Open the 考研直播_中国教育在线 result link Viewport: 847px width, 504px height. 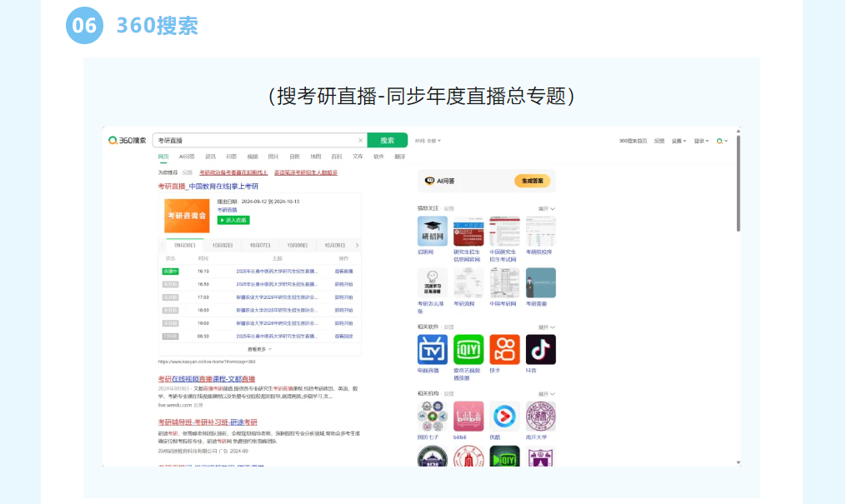click(x=208, y=186)
